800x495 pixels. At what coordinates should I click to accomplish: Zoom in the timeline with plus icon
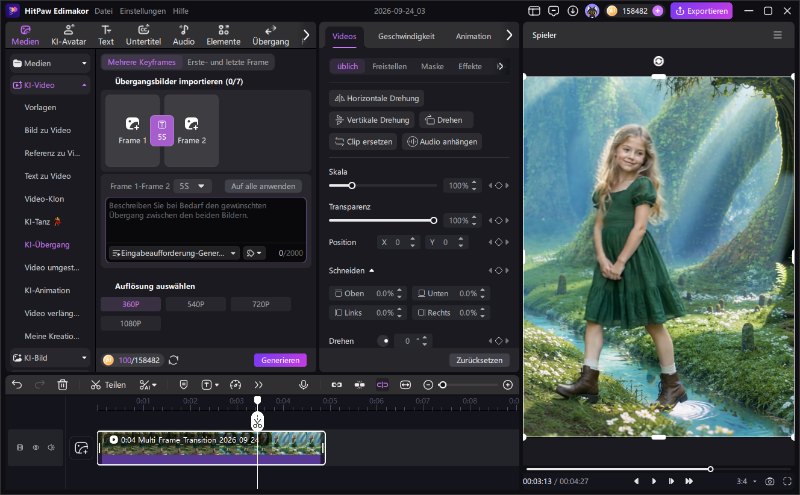click(x=508, y=385)
